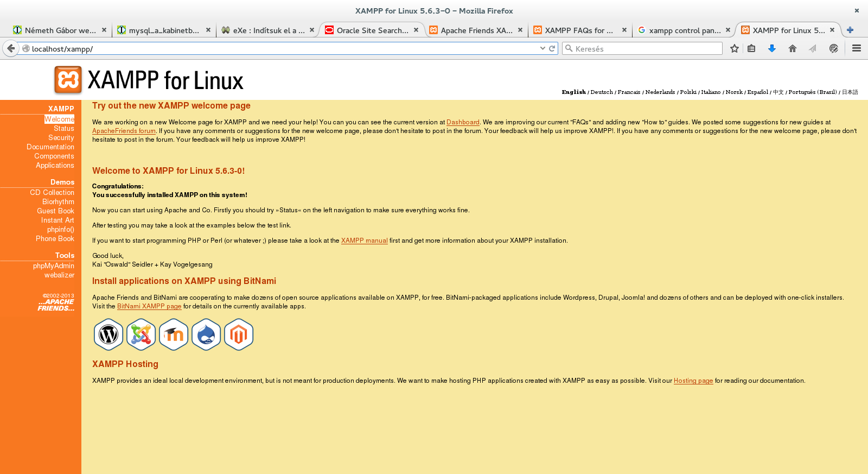Click the WordPress application icon
Image resolution: width=868 pixels, height=474 pixels.
108,334
